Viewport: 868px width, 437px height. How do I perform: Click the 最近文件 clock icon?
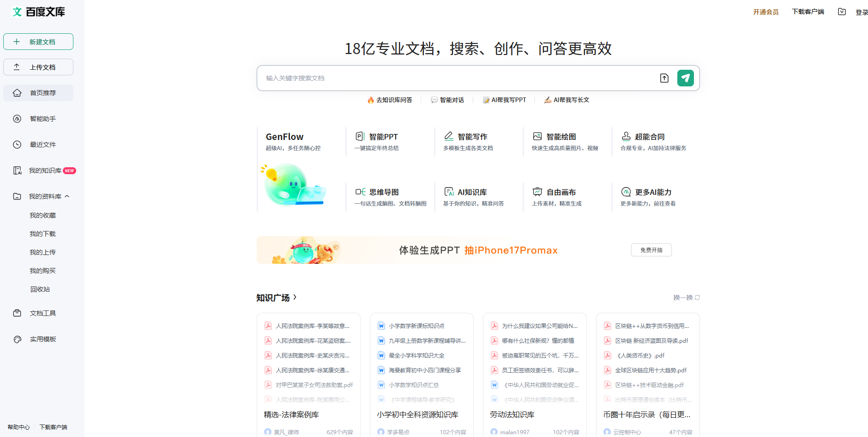(17, 145)
